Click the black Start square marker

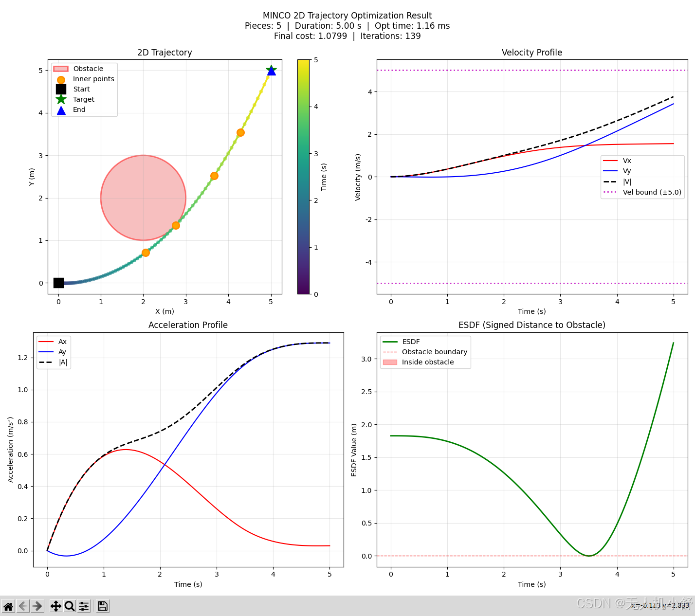(x=58, y=283)
